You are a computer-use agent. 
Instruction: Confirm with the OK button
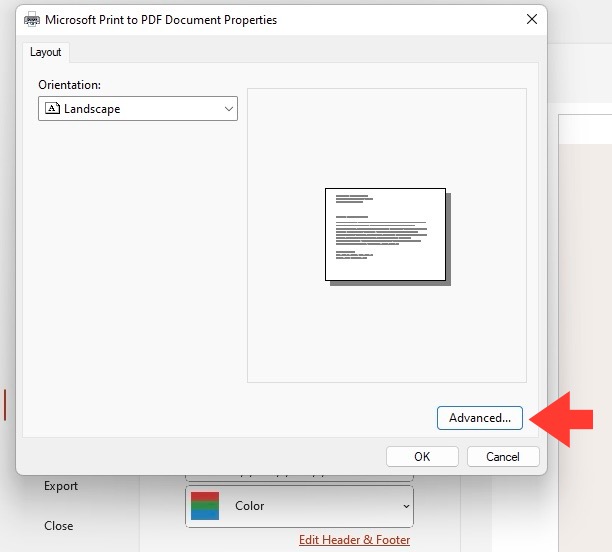pyautogui.click(x=422, y=456)
